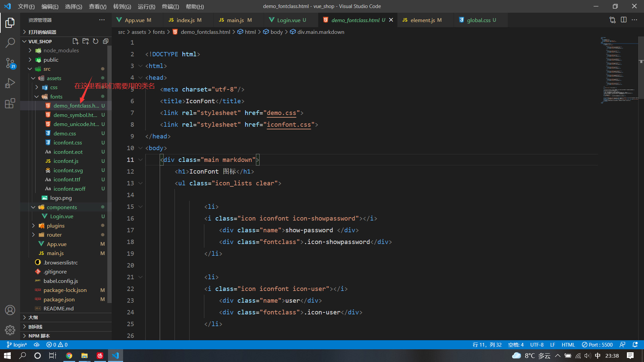Click the cloud publish changes icon in status bar
Viewport: 644px width, 362px height.
[37, 345]
